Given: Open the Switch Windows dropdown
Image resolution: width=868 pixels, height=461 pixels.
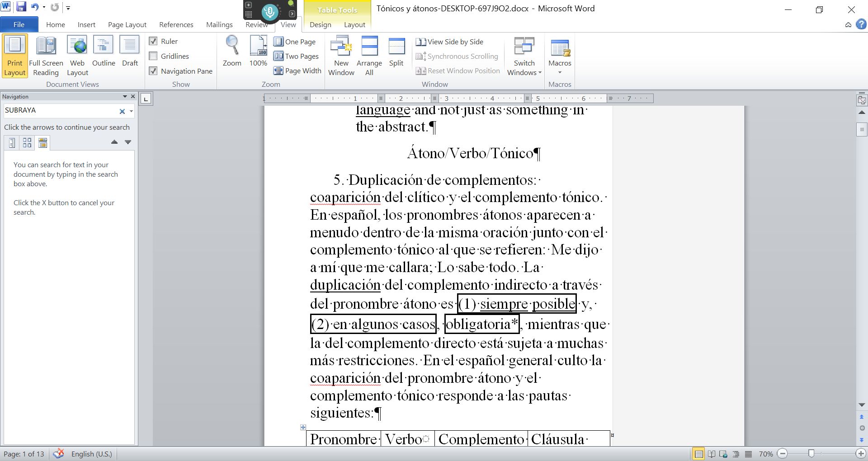Looking at the screenshot, I should (x=524, y=56).
